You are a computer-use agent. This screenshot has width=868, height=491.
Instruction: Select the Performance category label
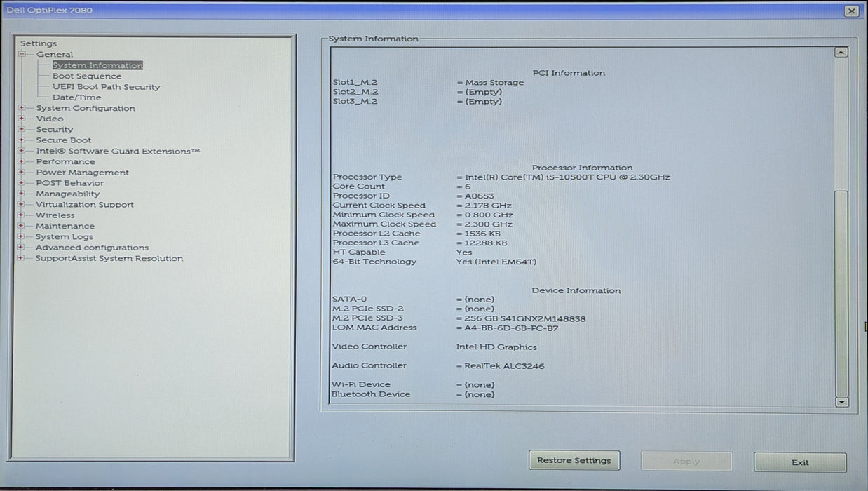pos(65,161)
